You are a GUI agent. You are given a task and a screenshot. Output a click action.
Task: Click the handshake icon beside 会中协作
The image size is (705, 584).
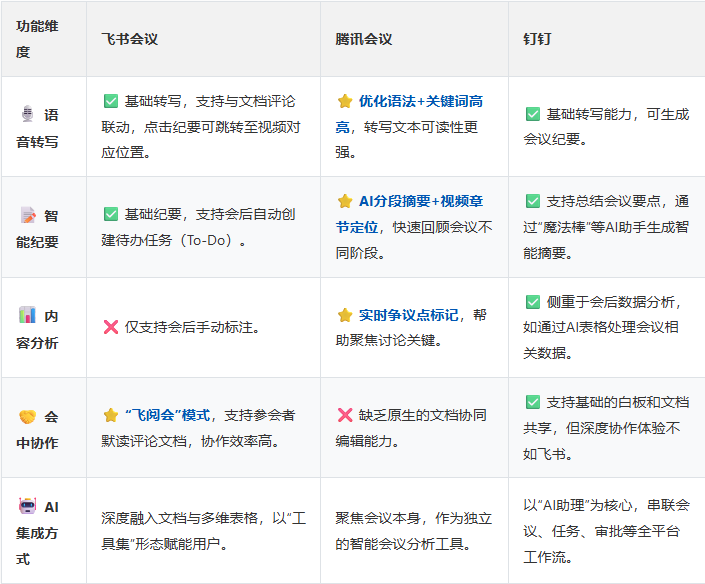(x=27, y=416)
